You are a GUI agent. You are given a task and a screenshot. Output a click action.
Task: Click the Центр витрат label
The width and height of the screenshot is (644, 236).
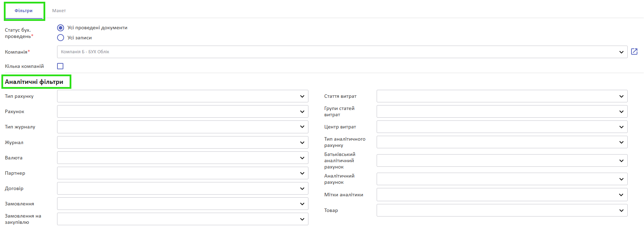point(340,127)
